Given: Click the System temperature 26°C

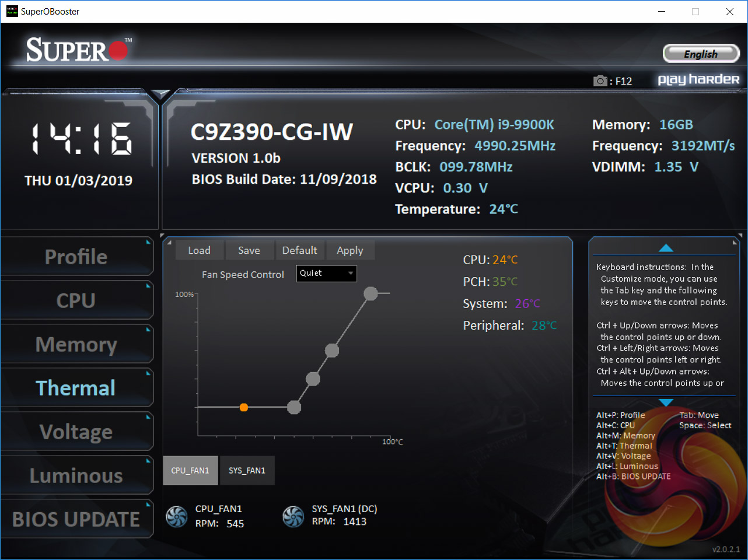Looking at the screenshot, I should pos(527,304).
